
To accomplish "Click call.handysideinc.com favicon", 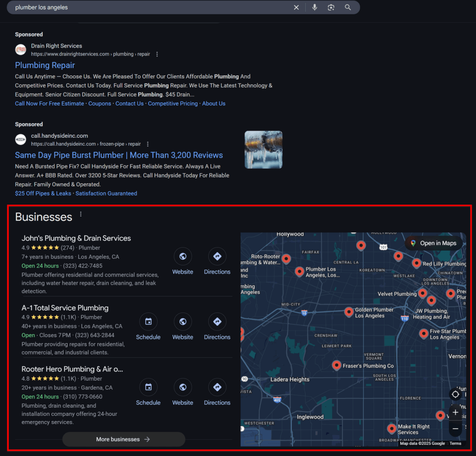I will [x=20, y=139].
